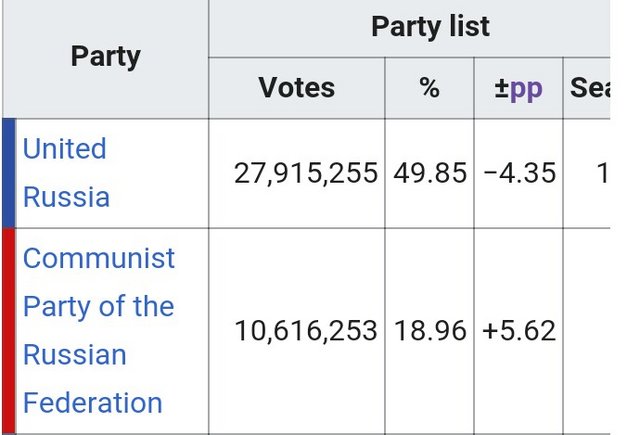Click the blue United Russia color bar

[x=9, y=173]
